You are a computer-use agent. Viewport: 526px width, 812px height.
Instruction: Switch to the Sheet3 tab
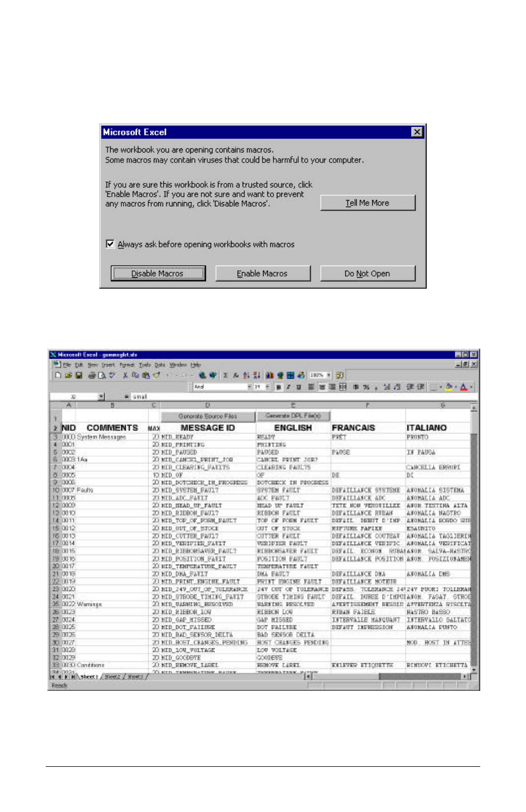click(135, 677)
